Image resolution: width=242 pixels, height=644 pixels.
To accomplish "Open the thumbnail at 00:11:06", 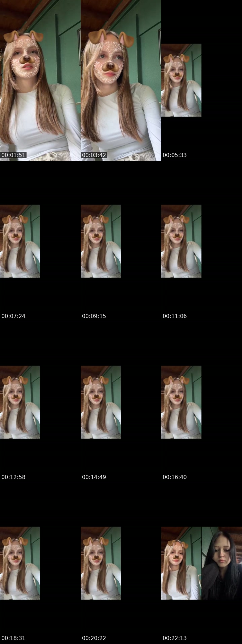I will pyautogui.click(x=181, y=241).
